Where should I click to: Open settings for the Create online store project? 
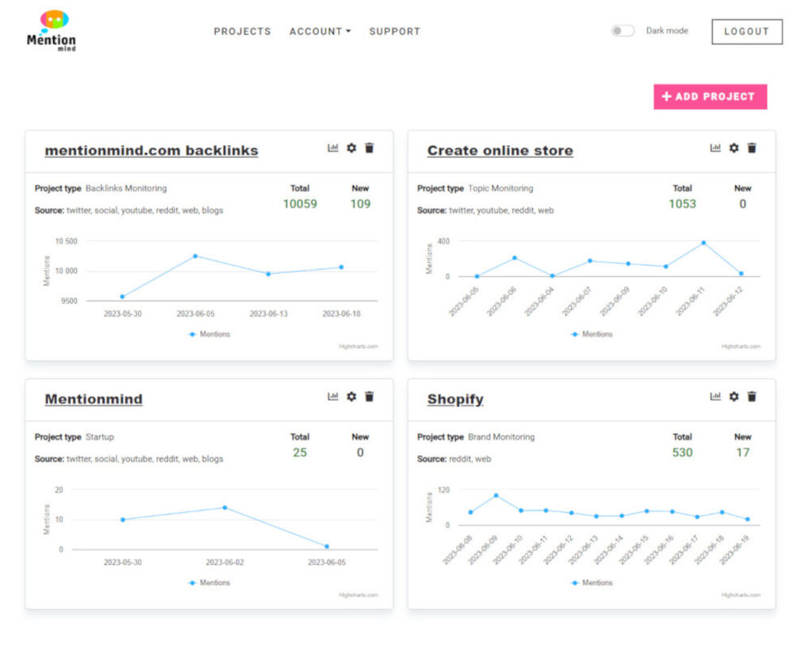coord(733,148)
